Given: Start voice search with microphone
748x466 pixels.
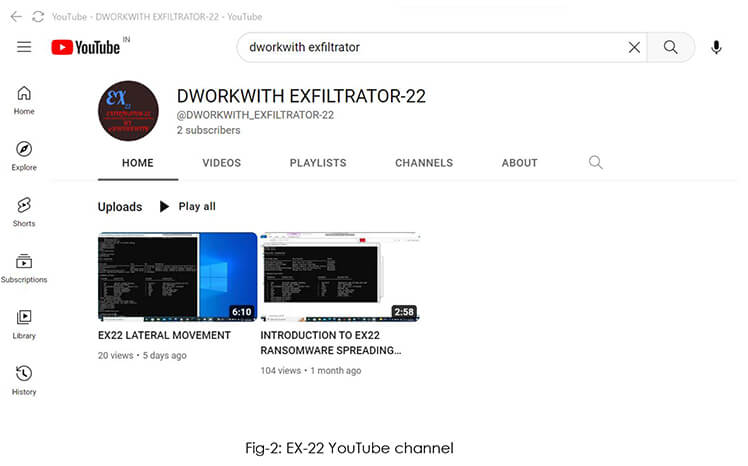Looking at the screenshot, I should coord(716,47).
